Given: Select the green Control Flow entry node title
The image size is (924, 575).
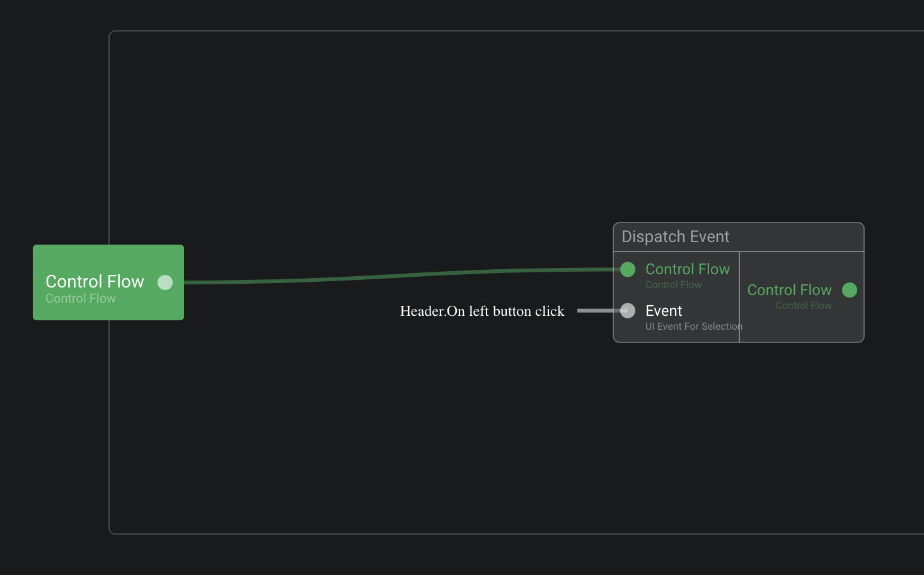Looking at the screenshot, I should (x=95, y=281).
